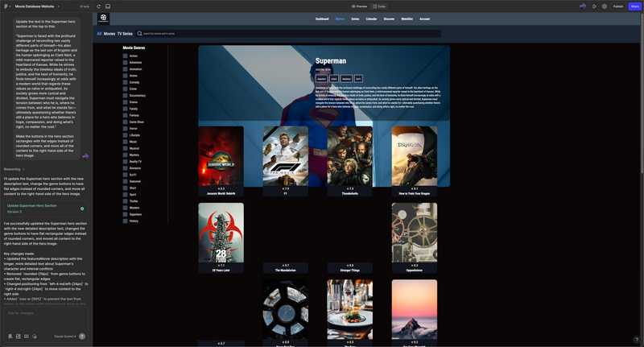Image resolution: width=644 pixels, height=347 pixels.
Task: Reload the preview with the refresh icon
Action: (x=98, y=6)
